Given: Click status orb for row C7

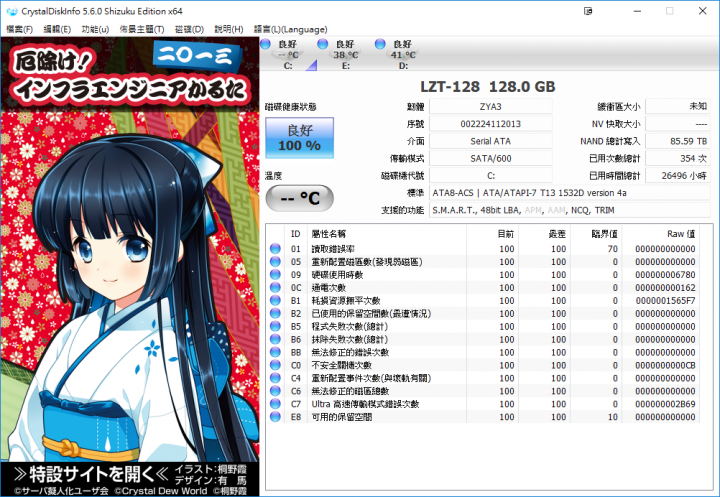Looking at the screenshot, I should pyautogui.click(x=276, y=404).
